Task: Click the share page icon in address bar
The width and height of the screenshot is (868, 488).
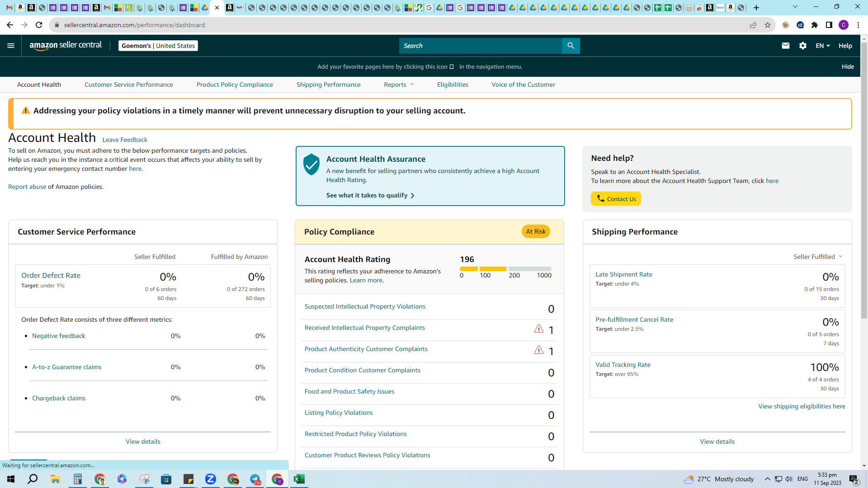Action: [753, 25]
